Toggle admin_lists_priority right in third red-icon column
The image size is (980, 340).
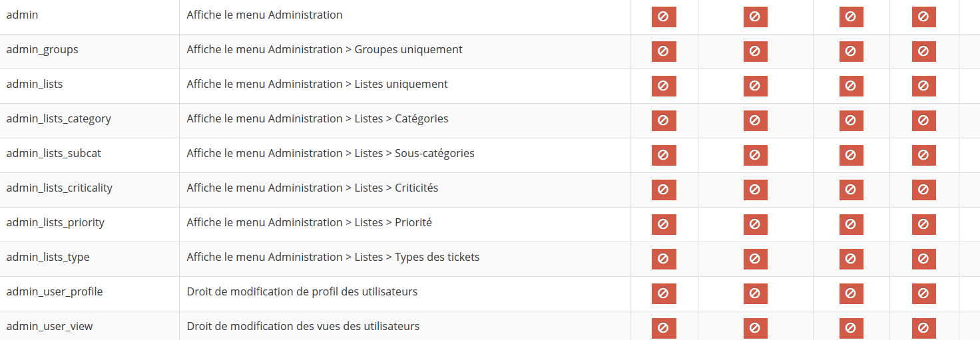(851, 224)
